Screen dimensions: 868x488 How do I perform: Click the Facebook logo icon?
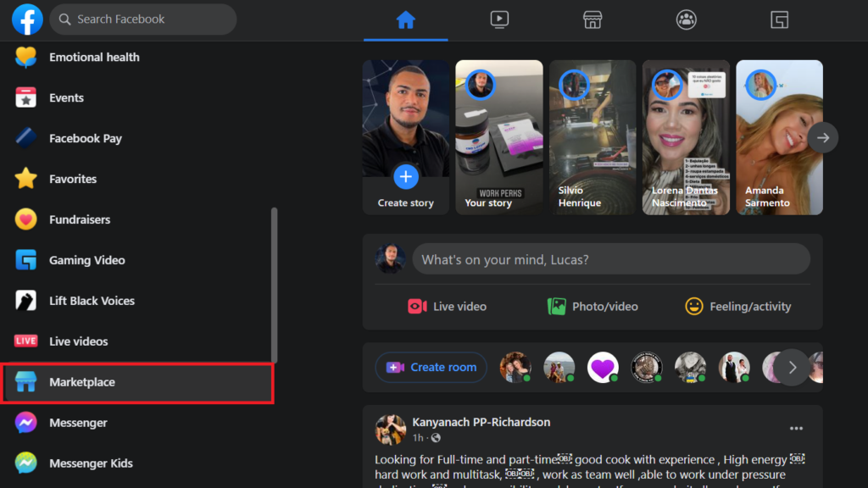coord(27,19)
